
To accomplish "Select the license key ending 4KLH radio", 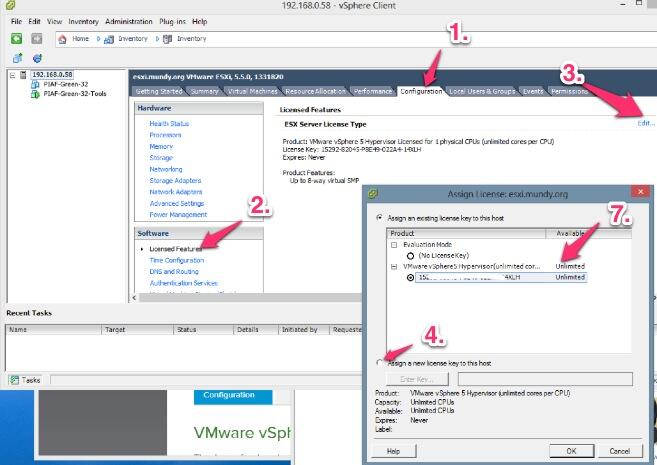I will click(x=411, y=277).
